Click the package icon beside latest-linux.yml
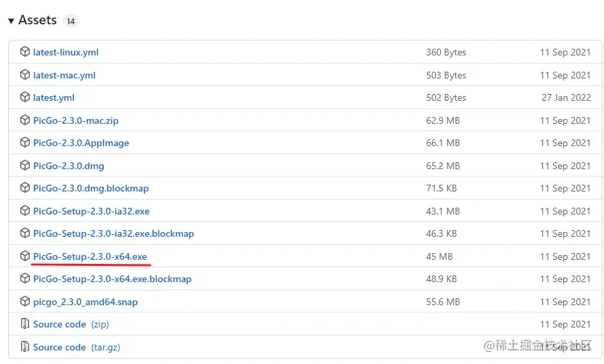The width and height of the screenshot is (604, 364). [24, 51]
